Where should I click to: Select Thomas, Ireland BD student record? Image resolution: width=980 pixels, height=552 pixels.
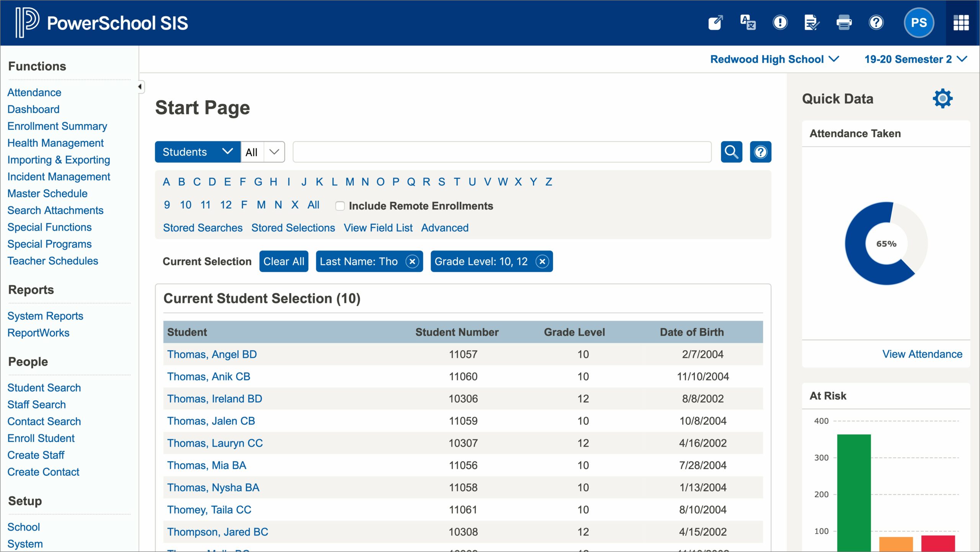click(214, 398)
